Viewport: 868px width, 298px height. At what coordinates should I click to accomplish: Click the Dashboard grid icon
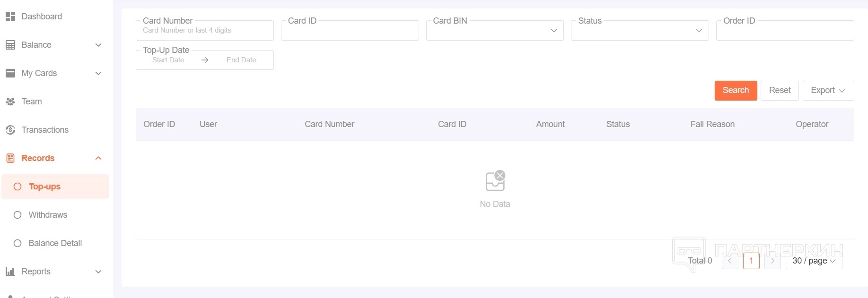(x=10, y=17)
